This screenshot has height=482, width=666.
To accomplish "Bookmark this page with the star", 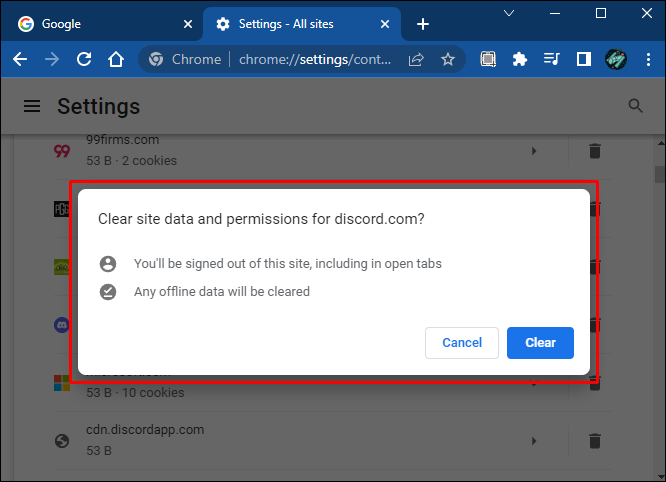I will (448, 59).
